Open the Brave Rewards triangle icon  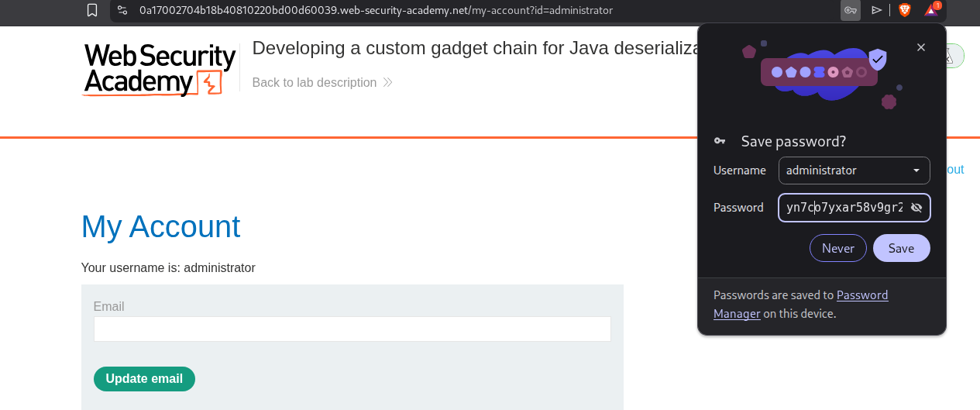point(931,10)
